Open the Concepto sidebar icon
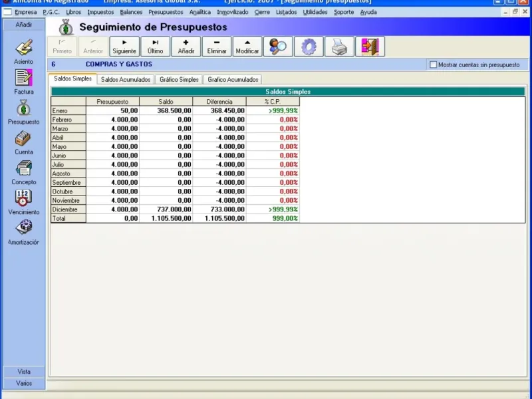The height and width of the screenshot is (399, 532). coord(24,168)
